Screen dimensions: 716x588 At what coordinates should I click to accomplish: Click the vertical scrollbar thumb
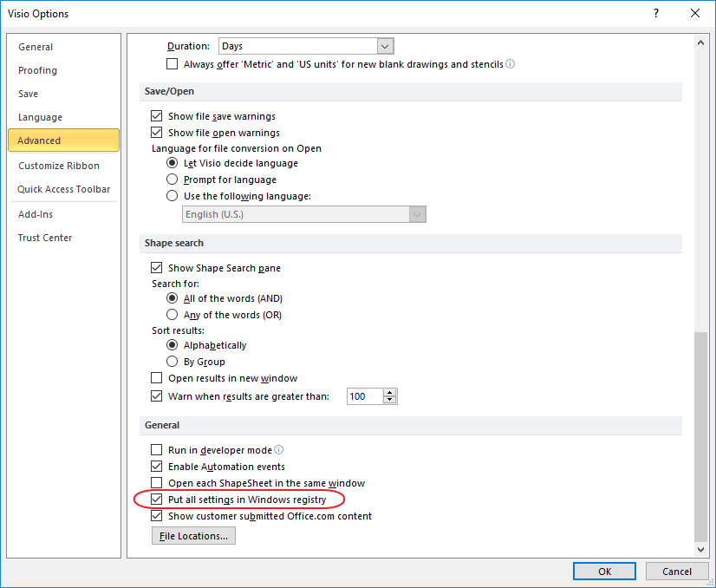pos(700,436)
